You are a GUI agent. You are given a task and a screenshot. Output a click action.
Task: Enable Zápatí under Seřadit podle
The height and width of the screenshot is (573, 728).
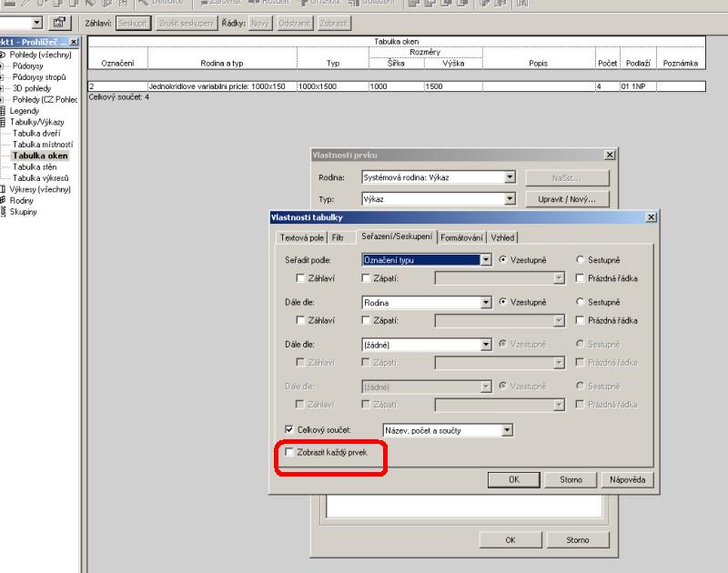[x=366, y=278]
